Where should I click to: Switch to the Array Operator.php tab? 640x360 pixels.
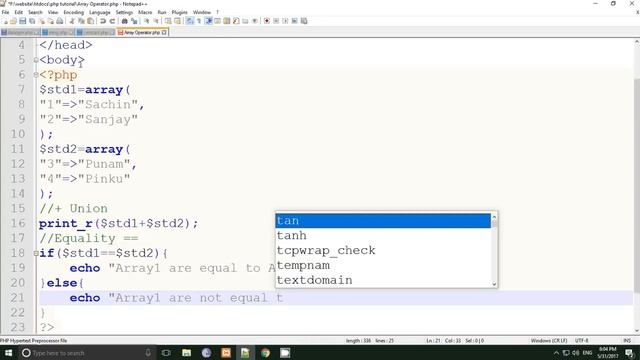click(141, 32)
